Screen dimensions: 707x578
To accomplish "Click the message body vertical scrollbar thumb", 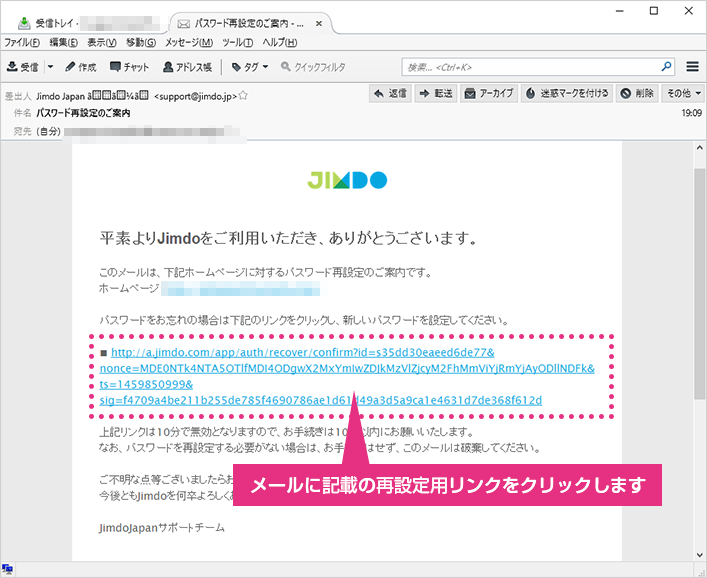I will pyautogui.click(x=699, y=284).
